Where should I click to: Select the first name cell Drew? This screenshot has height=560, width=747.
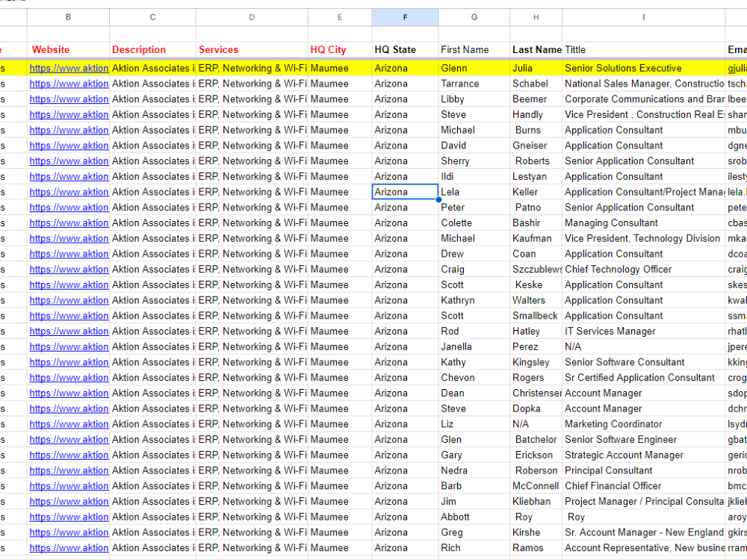tap(474, 254)
